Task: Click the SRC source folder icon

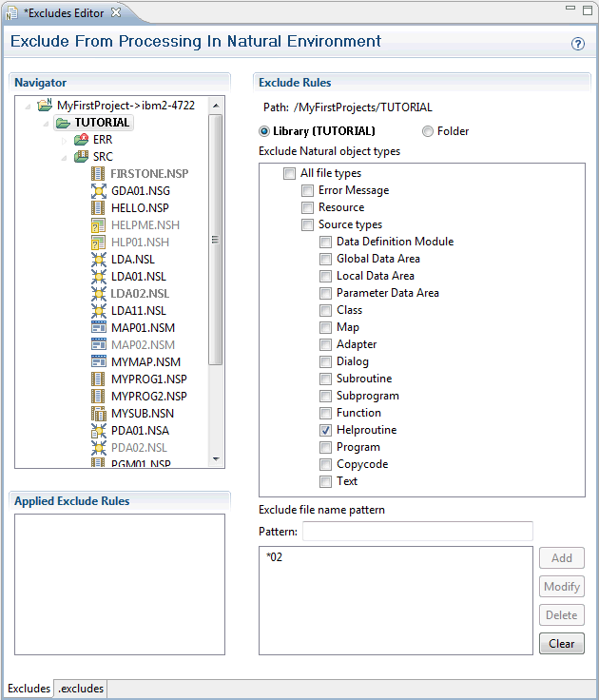Action: pyautogui.click(x=81, y=157)
